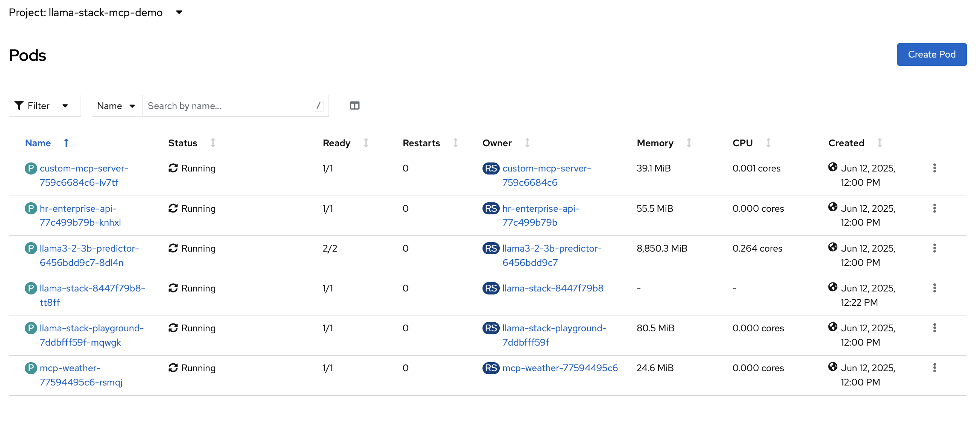Click created time 12:22 PM

click(859, 302)
